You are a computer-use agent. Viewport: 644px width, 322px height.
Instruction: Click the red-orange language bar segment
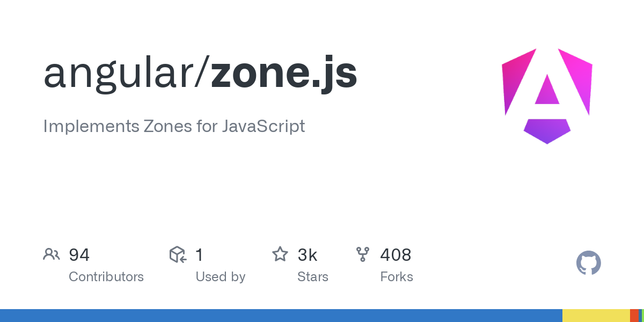click(x=634, y=316)
